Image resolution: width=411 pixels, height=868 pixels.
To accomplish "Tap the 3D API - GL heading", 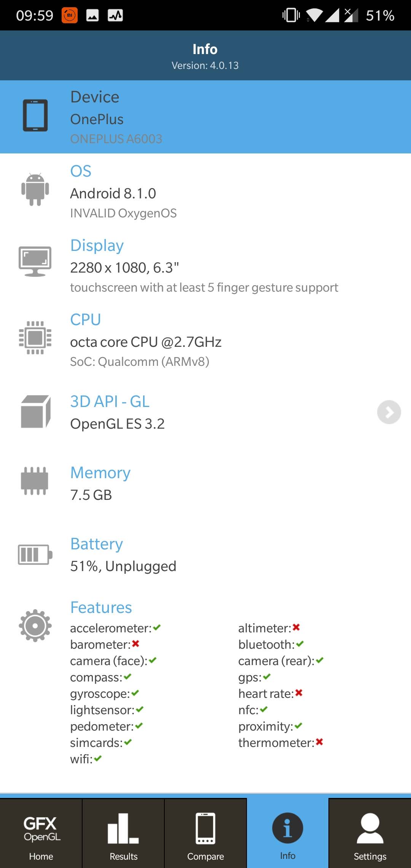I will coord(110,402).
